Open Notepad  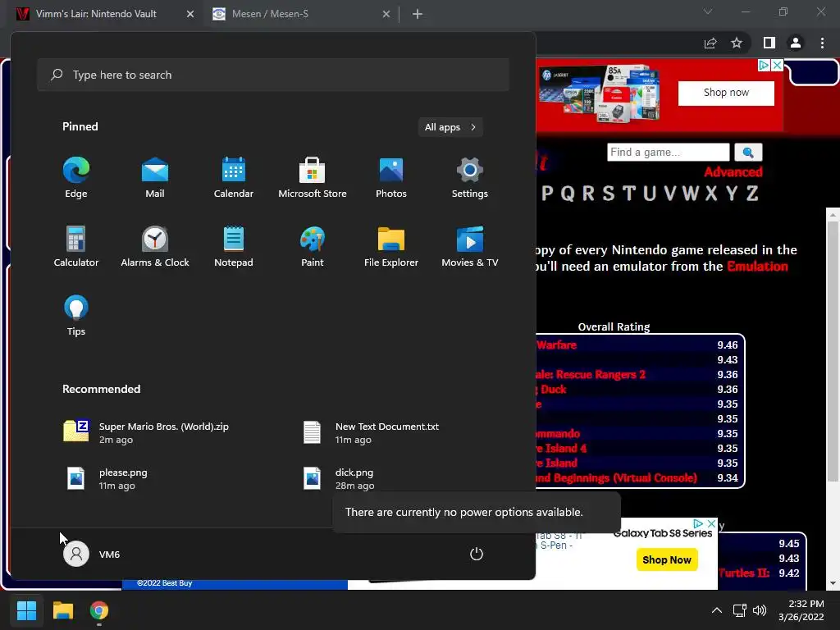(234, 246)
